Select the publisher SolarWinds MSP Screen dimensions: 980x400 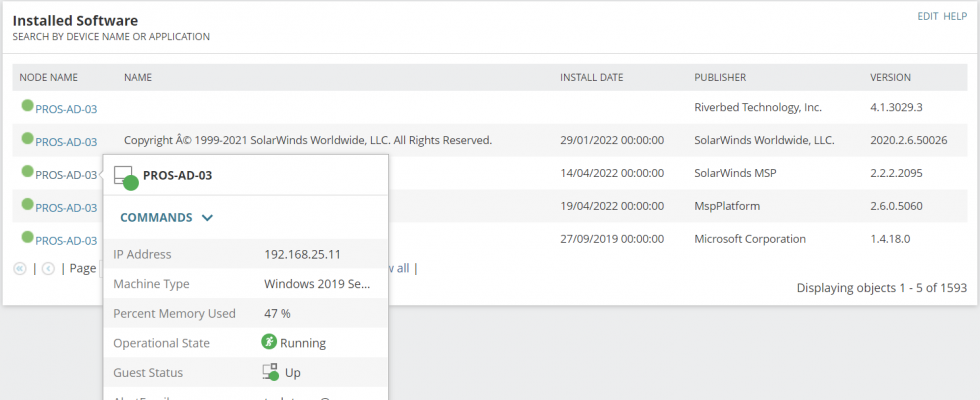[736, 173]
